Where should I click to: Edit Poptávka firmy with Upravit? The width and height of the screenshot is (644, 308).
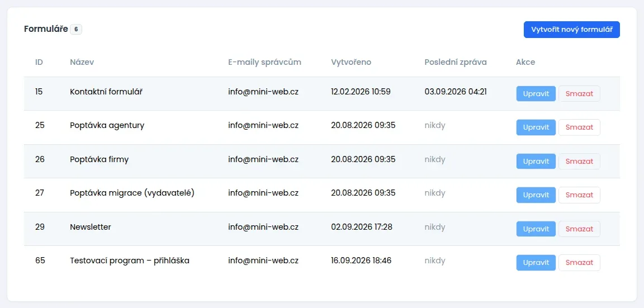point(536,162)
